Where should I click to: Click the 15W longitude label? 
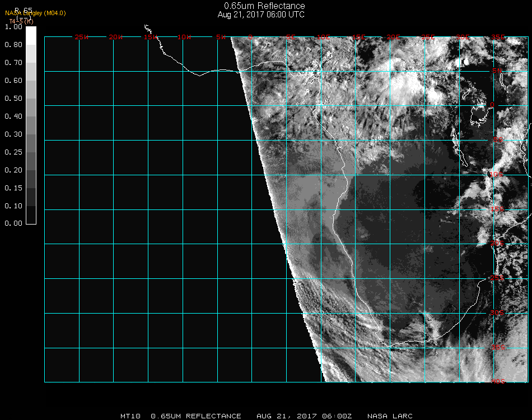[x=150, y=37]
